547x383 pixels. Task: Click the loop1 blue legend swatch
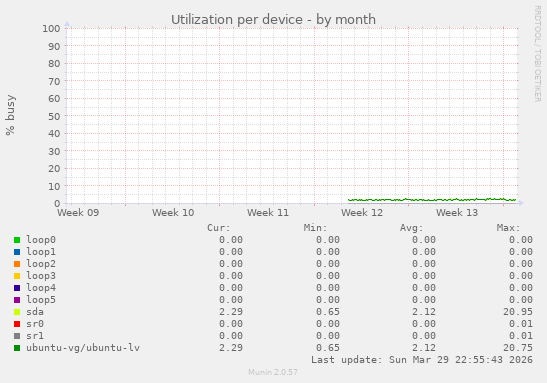pyautogui.click(x=17, y=252)
